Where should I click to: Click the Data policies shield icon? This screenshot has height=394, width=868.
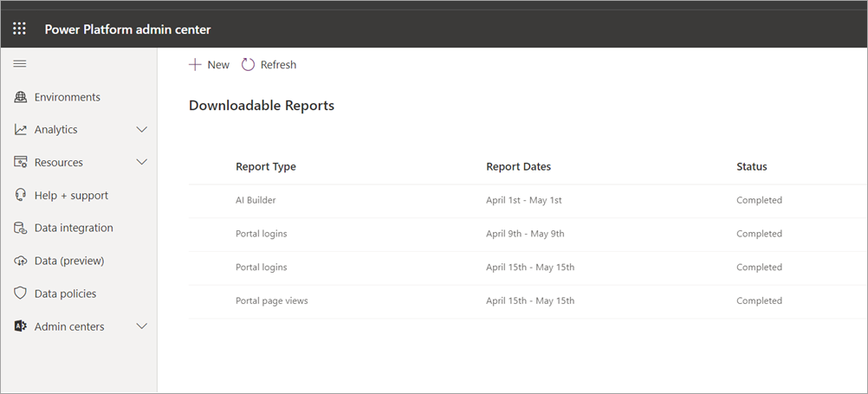(x=21, y=294)
